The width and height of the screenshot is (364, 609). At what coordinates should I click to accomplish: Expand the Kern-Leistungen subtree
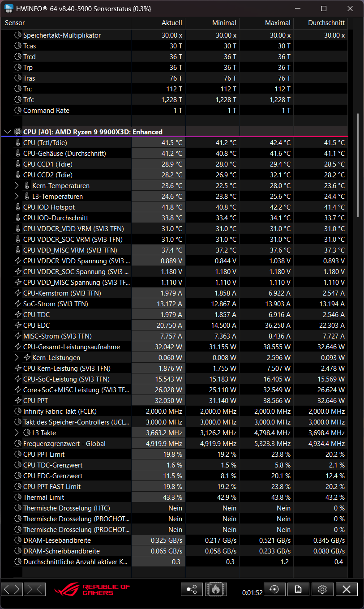(17, 357)
